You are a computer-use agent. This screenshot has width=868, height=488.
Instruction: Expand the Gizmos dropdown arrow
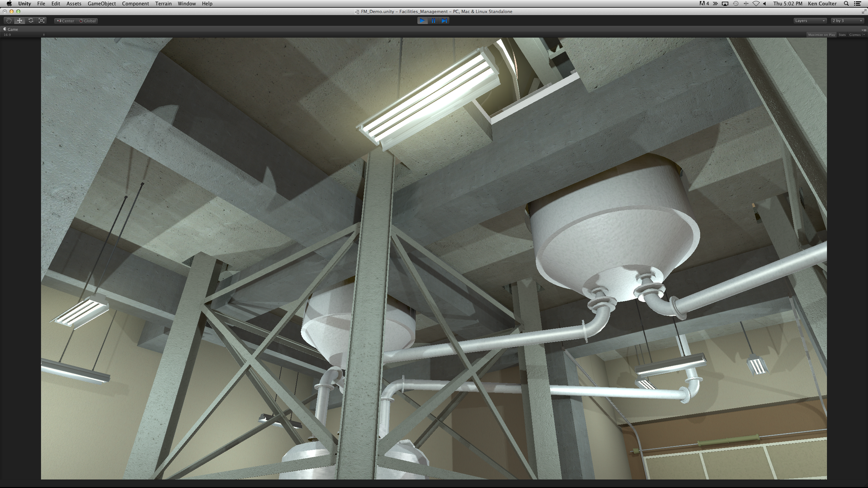click(864, 35)
